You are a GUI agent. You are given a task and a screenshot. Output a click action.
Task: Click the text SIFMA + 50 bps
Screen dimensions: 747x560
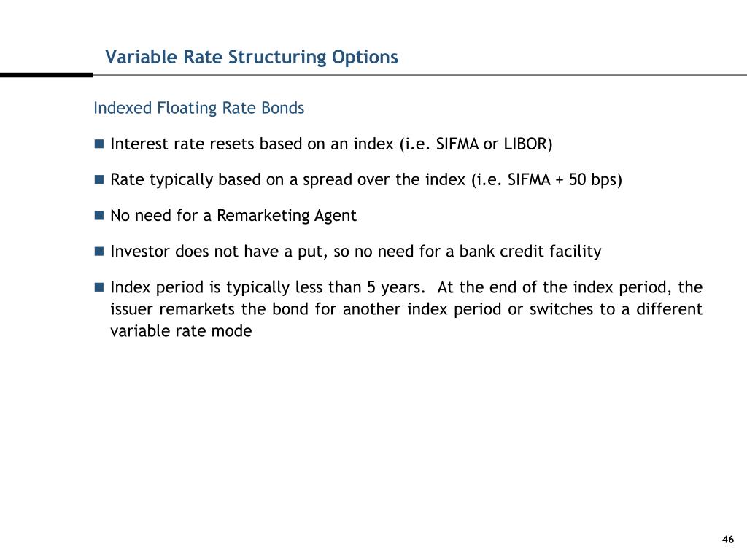[562, 180]
